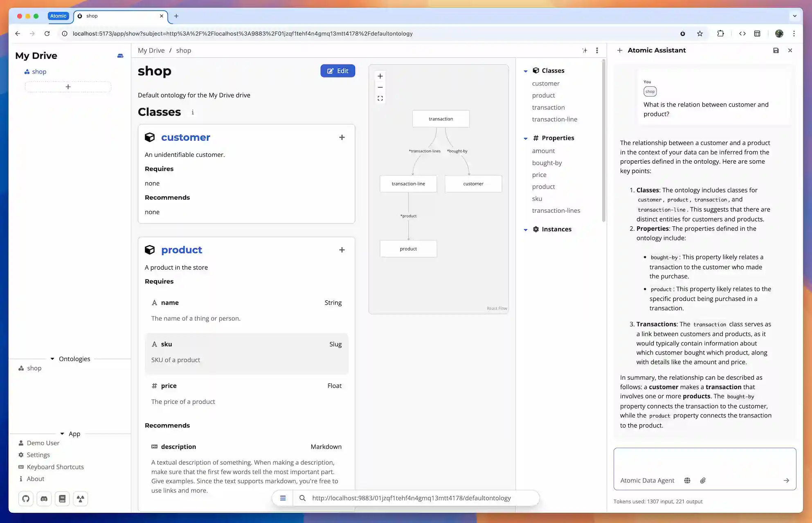Open the Discord community icon
812x523 pixels.
pyautogui.click(x=44, y=498)
